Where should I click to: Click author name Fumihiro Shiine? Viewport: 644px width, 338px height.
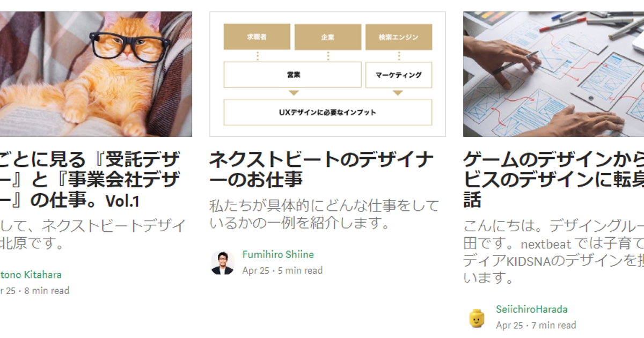pos(278,254)
